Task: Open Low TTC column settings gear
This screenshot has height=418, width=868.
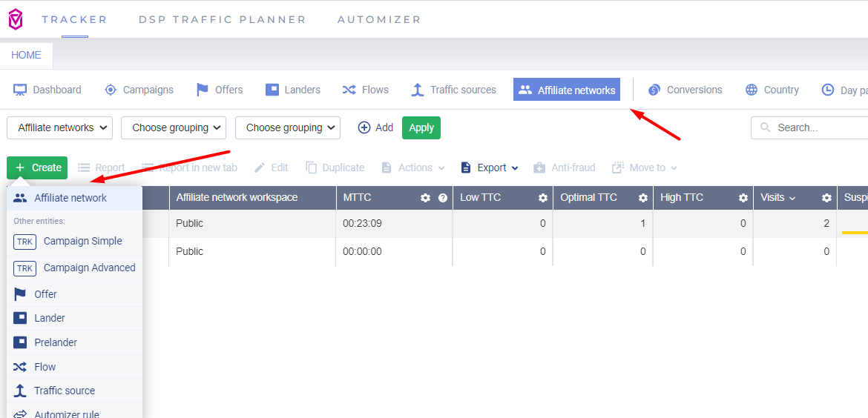Action: pos(543,198)
